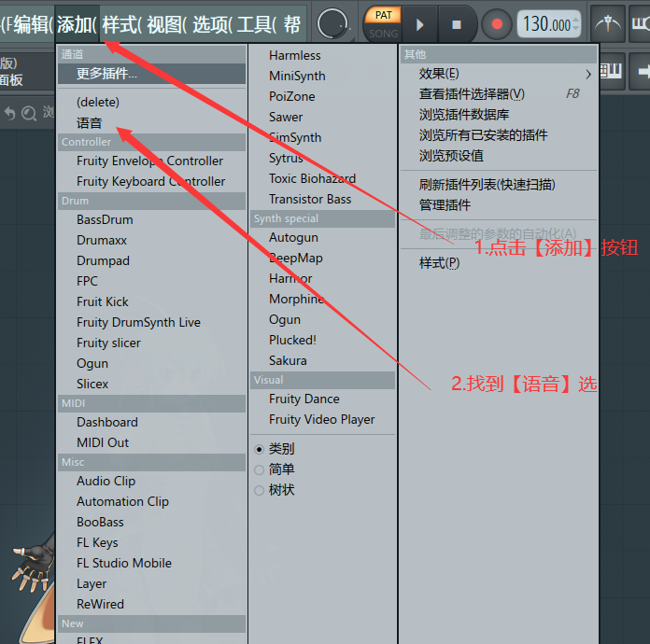Viewport: 650px width, 644px height.
Task: Click the undo arrow icon in browser
Action: coord(9,113)
